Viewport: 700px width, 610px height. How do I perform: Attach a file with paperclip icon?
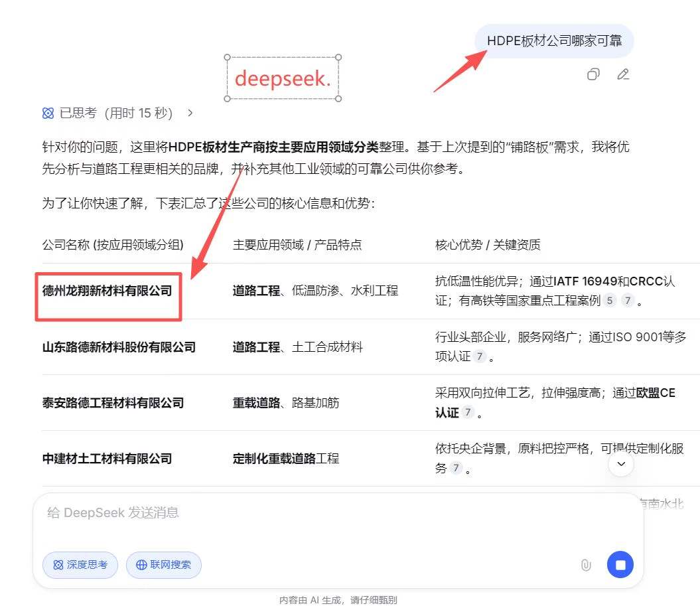pyautogui.click(x=586, y=565)
